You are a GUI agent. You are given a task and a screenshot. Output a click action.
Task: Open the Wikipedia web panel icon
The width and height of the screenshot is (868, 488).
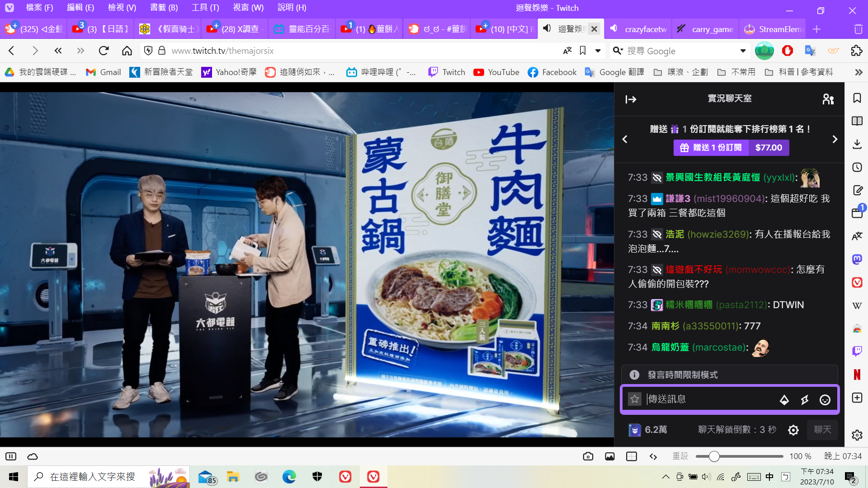point(857,305)
